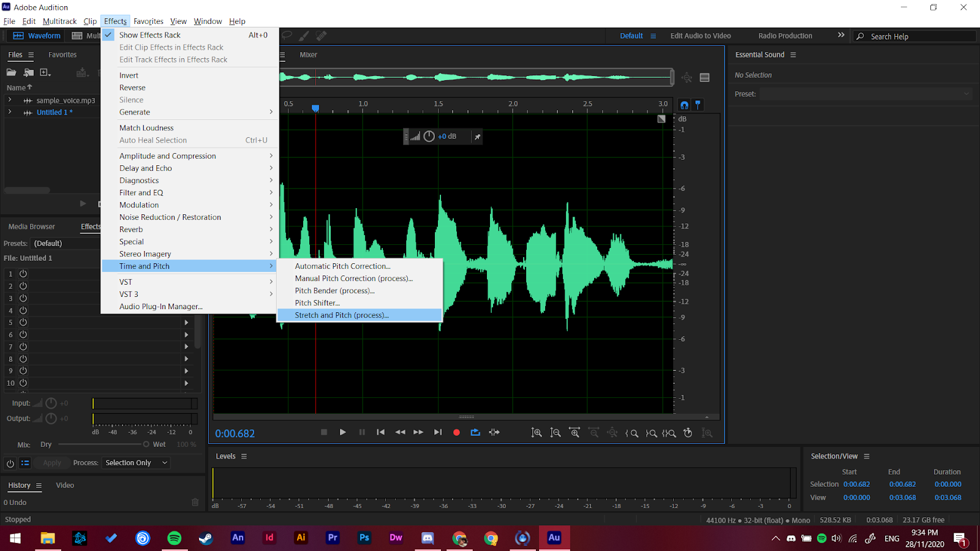Screen dimensions: 980x551
Task: Click playhead marker on the timeline ruler
Action: tap(315, 108)
